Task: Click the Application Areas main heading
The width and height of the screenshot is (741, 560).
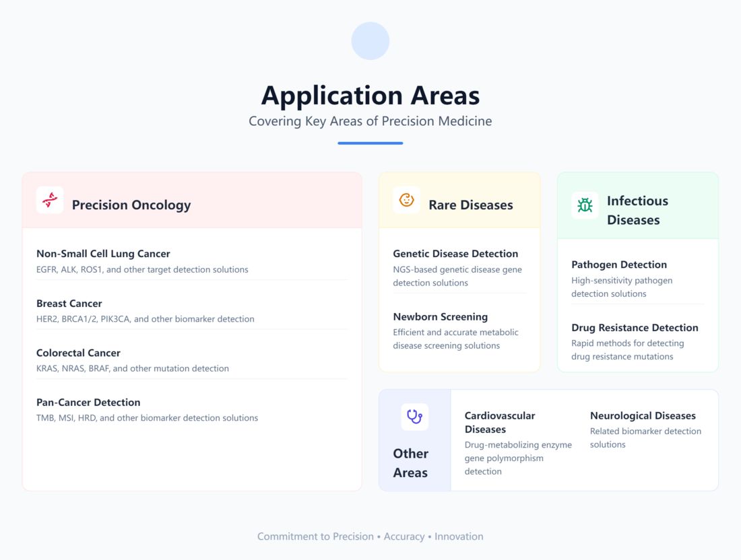Action: 370,95
